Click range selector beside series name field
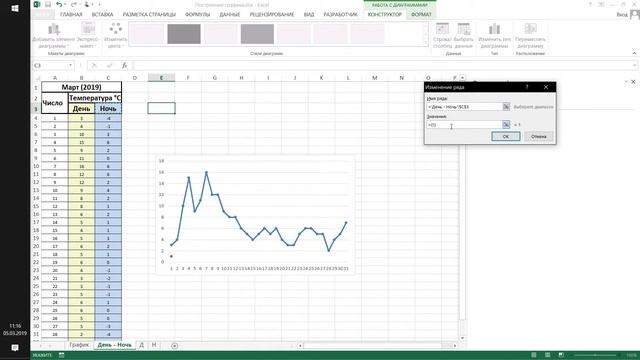 (x=506, y=107)
